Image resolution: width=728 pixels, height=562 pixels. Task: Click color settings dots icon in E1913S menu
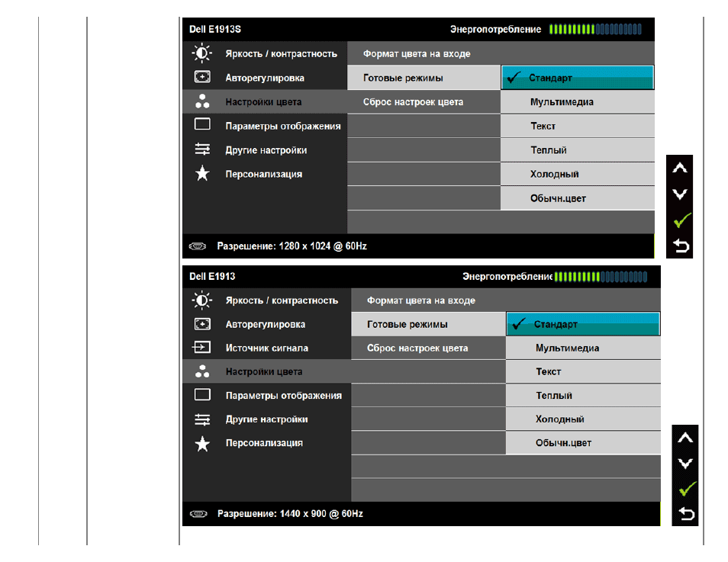202,101
